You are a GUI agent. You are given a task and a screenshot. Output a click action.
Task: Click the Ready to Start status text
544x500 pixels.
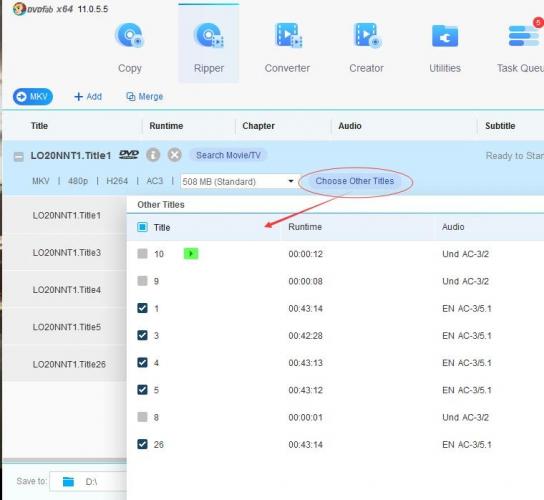click(x=515, y=156)
